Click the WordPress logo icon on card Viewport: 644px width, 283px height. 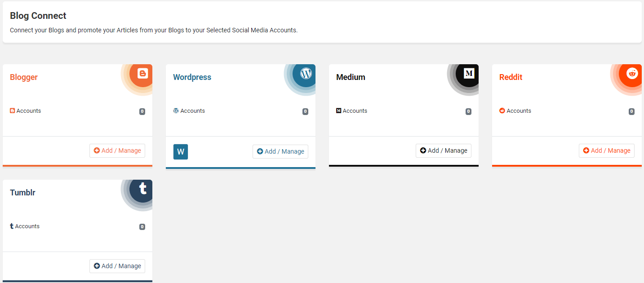pos(306,73)
